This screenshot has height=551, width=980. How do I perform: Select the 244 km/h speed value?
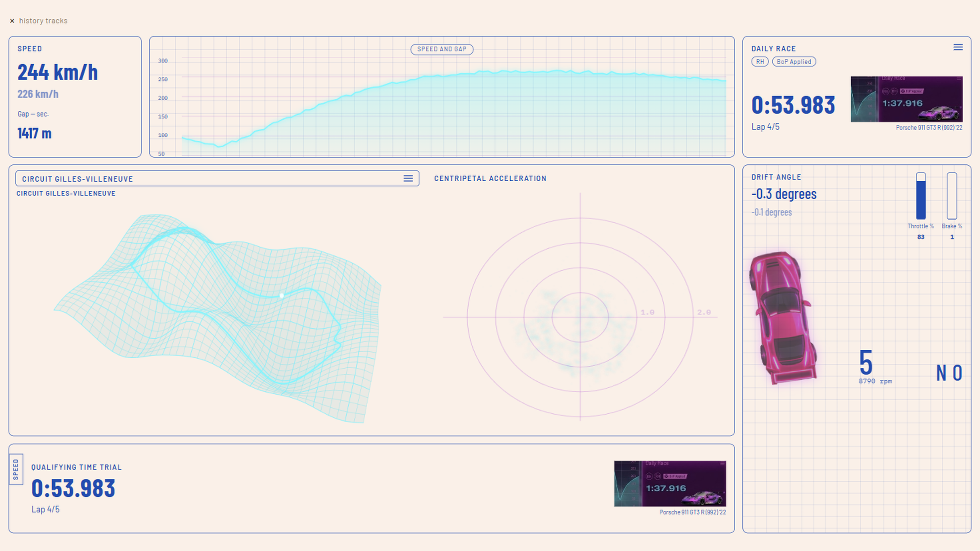coord(58,72)
